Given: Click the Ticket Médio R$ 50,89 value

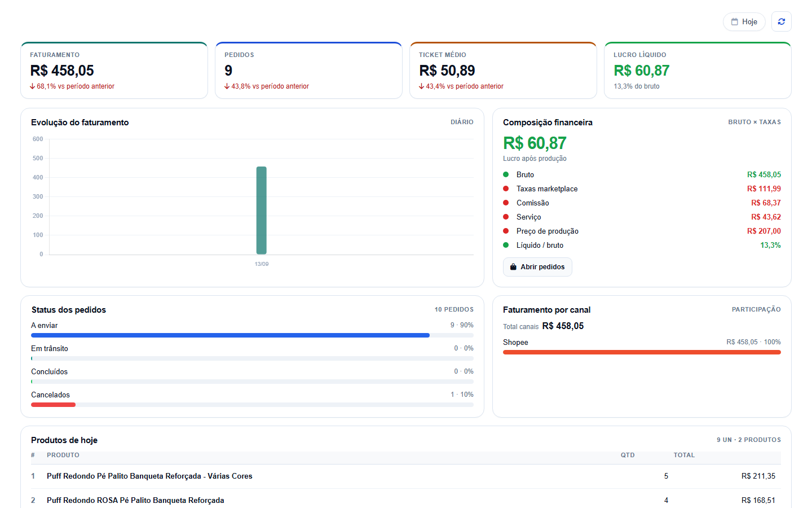Looking at the screenshot, I should [x=447, y=71].
